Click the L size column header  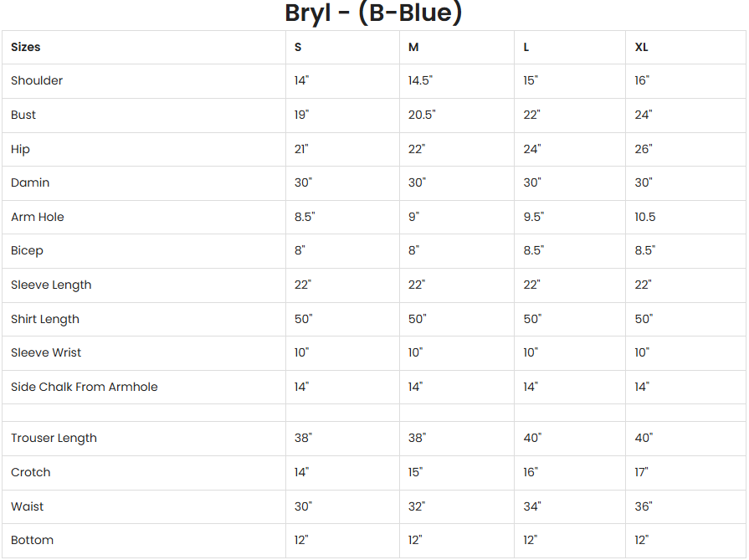point(526,47)
